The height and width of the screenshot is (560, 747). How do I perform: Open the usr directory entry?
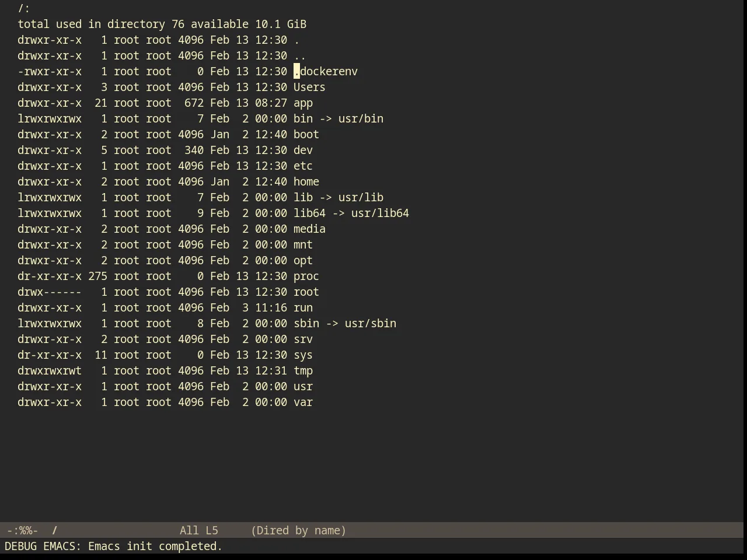point(303,387)
